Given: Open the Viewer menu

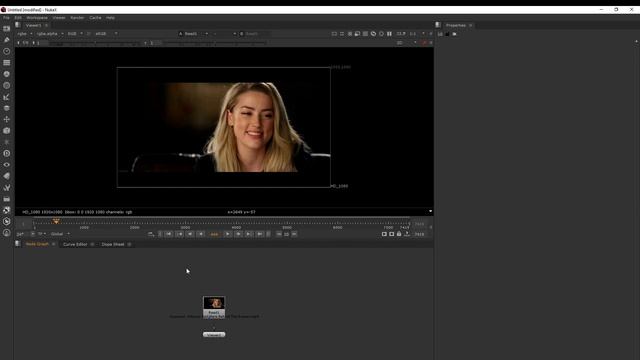Looking at the screenshot, I should pos(59,18).
